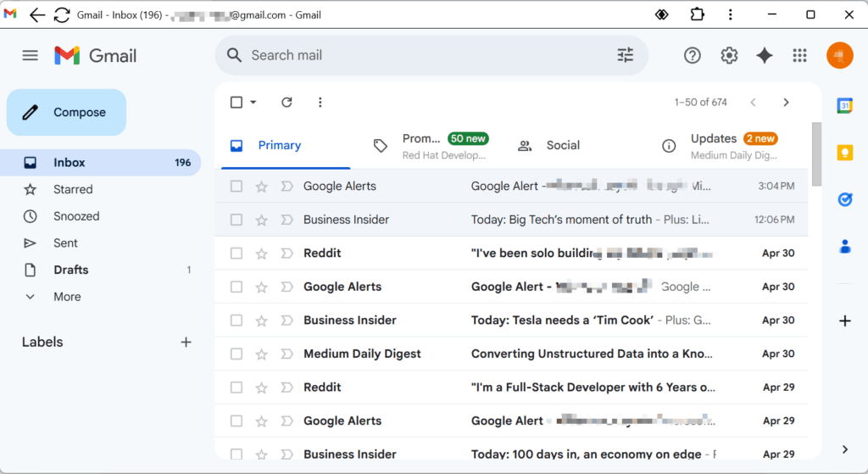
Task: Go to newer messages page arrow
Action: pyautogui.click(x=753, y=102)
